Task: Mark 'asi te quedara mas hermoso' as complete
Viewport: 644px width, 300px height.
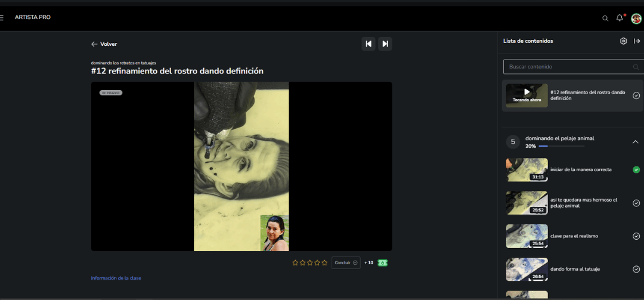Action: [x=636, y=203]
